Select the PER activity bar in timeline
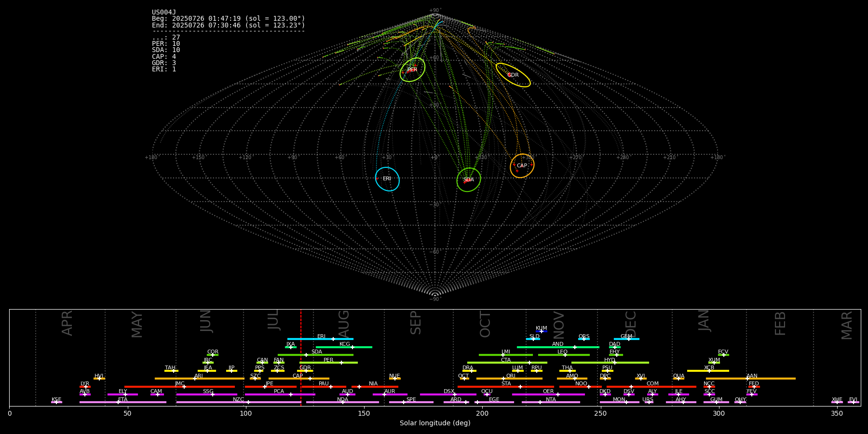868x434 pixels. coord(328,363)
